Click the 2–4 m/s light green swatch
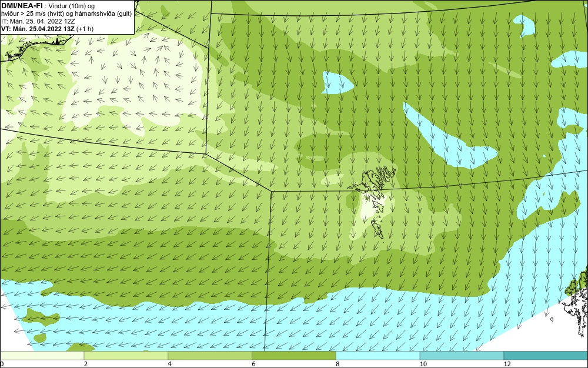Image resolution: width=588 pixels, height=368 pixels. [x=126, y=356]
